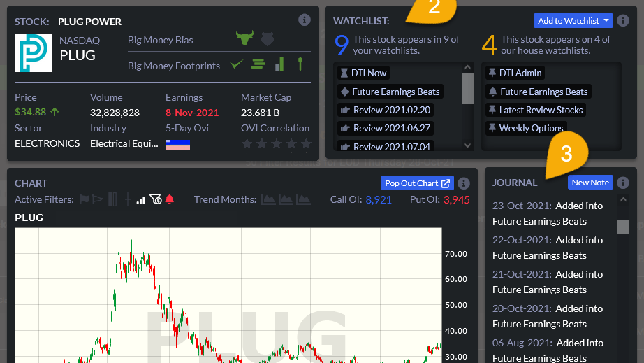
Task: Open the Journal panel info icon
Action: 623,183
